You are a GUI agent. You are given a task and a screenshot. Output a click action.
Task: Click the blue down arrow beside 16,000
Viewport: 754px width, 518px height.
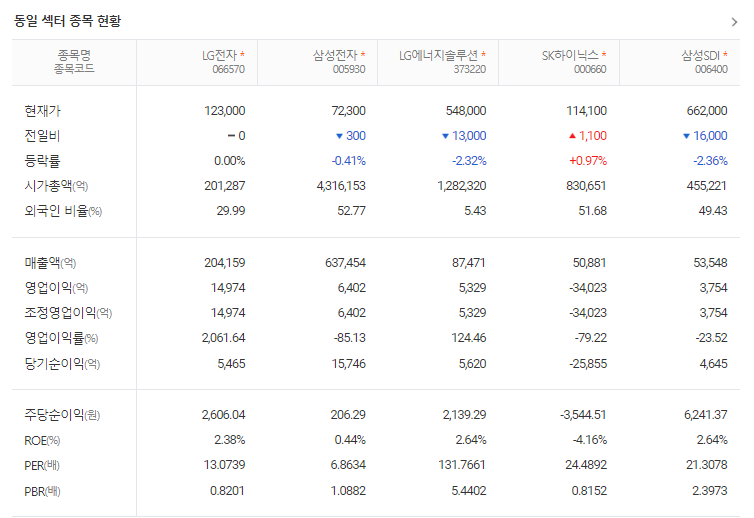point(687,137)
